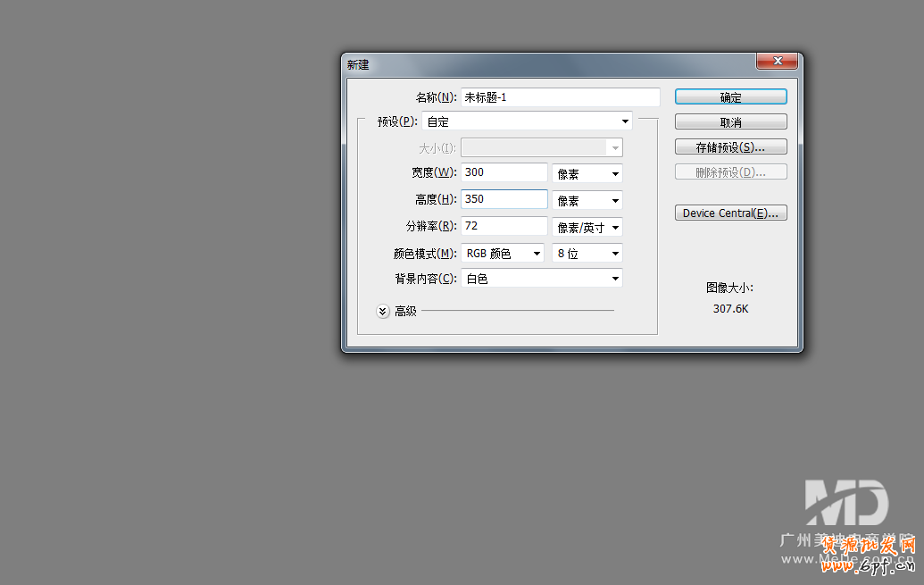Viewport: 924px width, 585px height.
Task: Expand the 高级 advanced options section
Action: click(x=383, y=311)
